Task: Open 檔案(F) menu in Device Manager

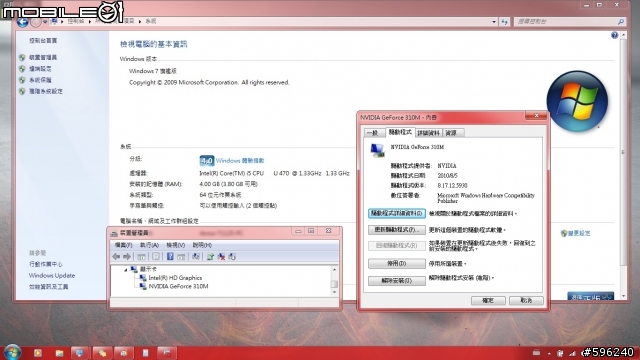Action: tap(123, 245)
